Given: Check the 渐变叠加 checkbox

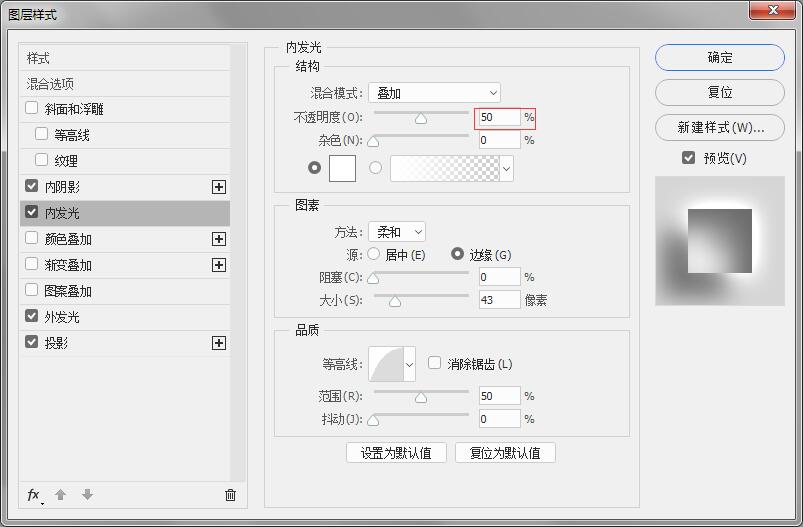Looking at the screenshot, I should tap(32, 264).
